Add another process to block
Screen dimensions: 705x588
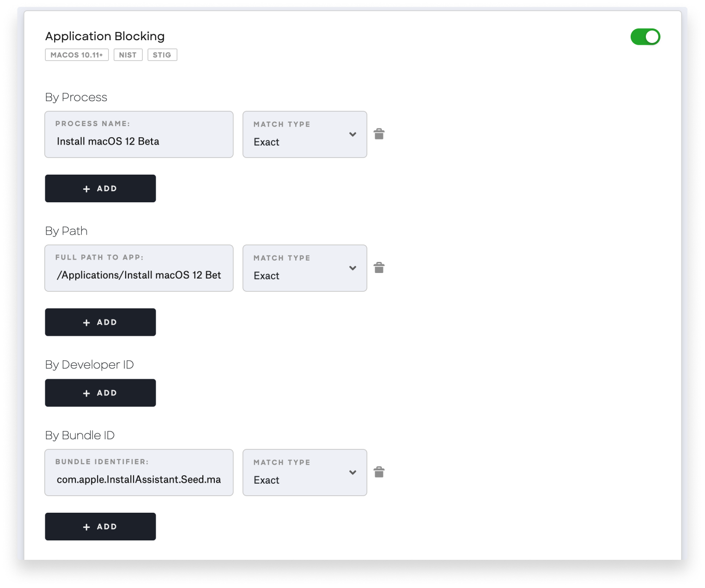tap(100, 188)
